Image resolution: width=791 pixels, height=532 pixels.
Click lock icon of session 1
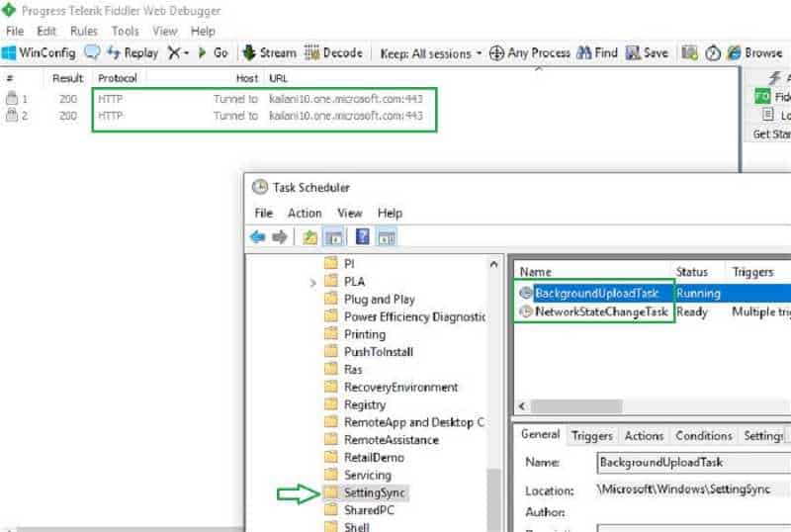coord(11,98)
